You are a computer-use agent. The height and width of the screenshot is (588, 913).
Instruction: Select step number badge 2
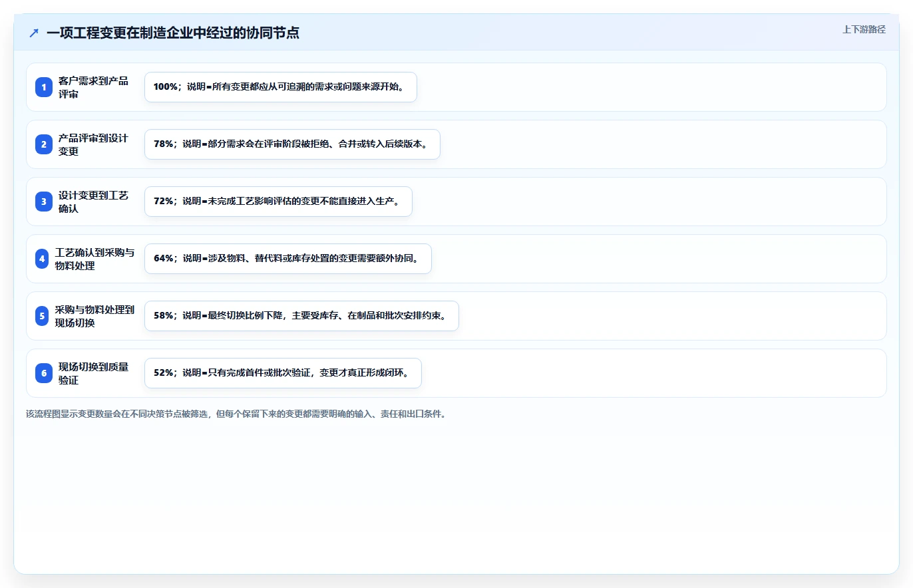pos(44,144)
